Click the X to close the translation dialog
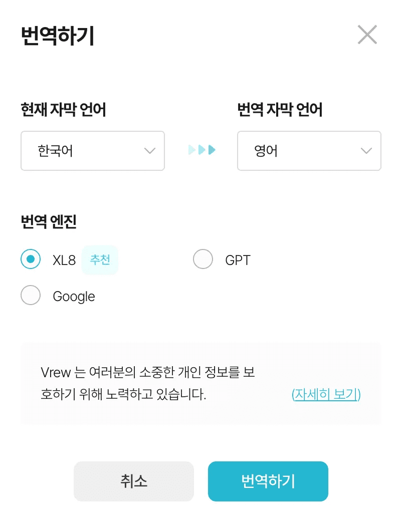Image resolution: width=404 pixels, height=532 pixels. click(x=367, y=35)
